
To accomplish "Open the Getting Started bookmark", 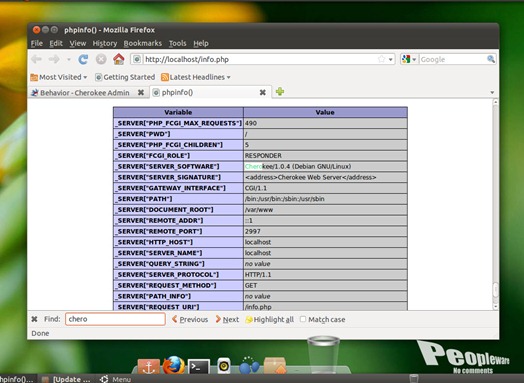I will pos(125,77).
